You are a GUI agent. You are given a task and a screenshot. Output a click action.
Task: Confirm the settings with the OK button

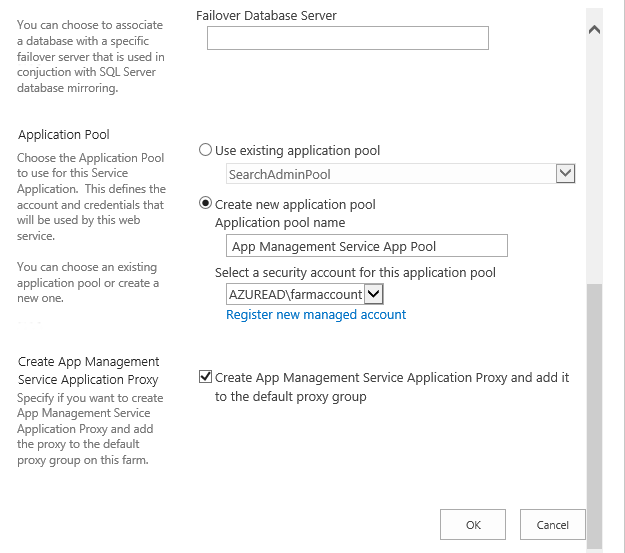click(x=473, y=525)
